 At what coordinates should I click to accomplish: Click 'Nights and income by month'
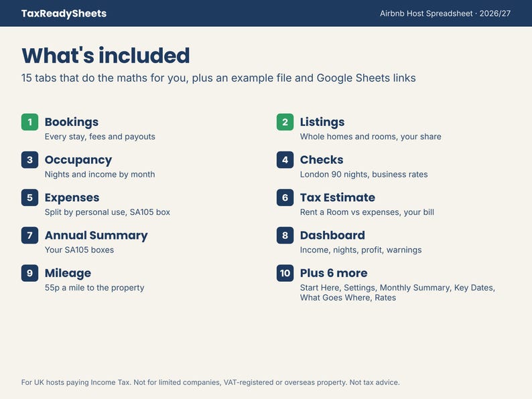[100, 175]
